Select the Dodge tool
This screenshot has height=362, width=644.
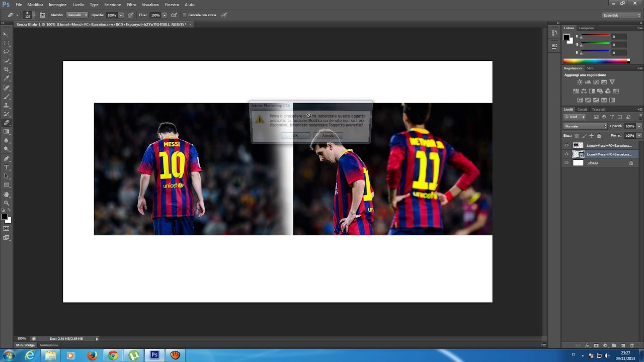coord(7,149)
